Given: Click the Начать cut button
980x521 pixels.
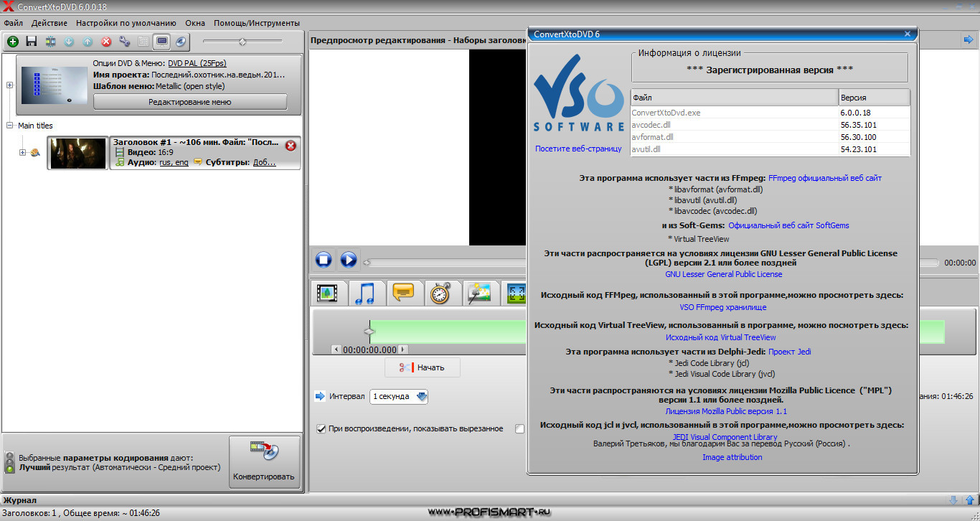Looking at the screenshot, I should point(423,367).
